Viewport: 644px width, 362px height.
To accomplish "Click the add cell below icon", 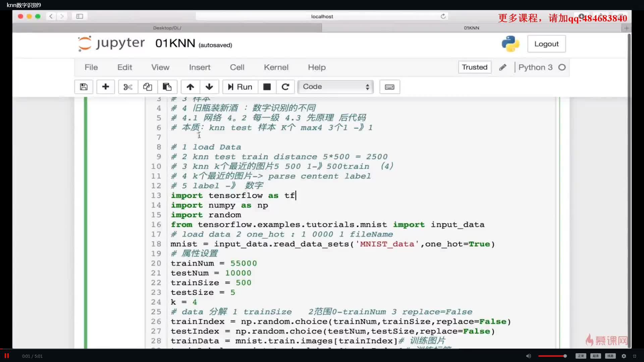I will pos(105,86).
